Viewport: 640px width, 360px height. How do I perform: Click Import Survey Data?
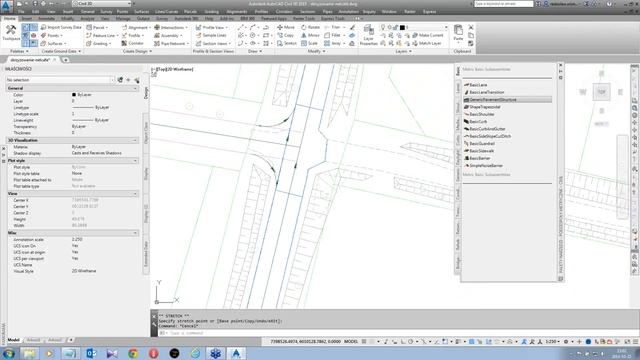click(61, 27)
